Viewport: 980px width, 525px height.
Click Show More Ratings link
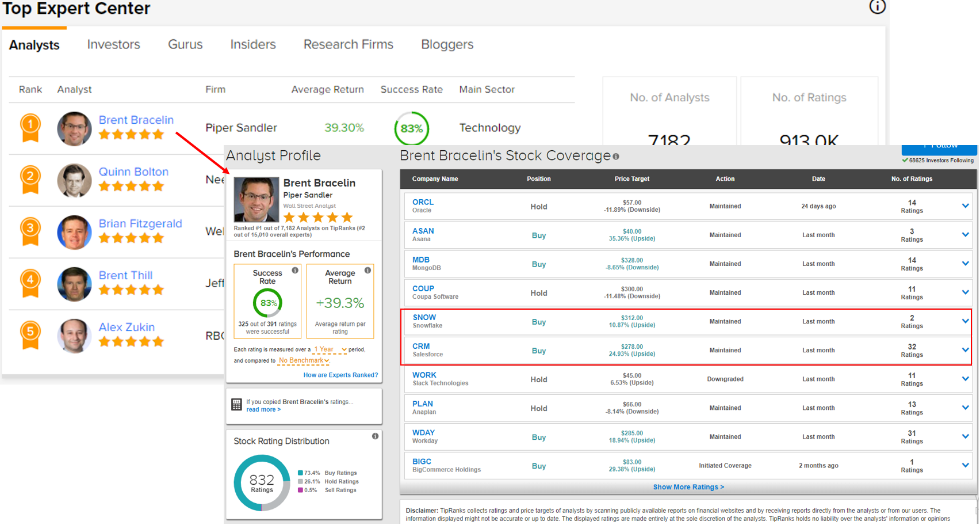(688, 487)
